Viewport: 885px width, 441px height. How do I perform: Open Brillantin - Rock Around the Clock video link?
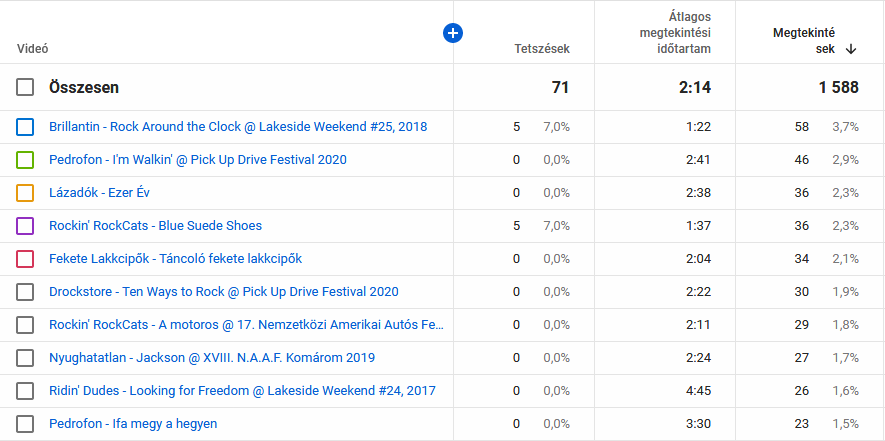tap(238, 127)
